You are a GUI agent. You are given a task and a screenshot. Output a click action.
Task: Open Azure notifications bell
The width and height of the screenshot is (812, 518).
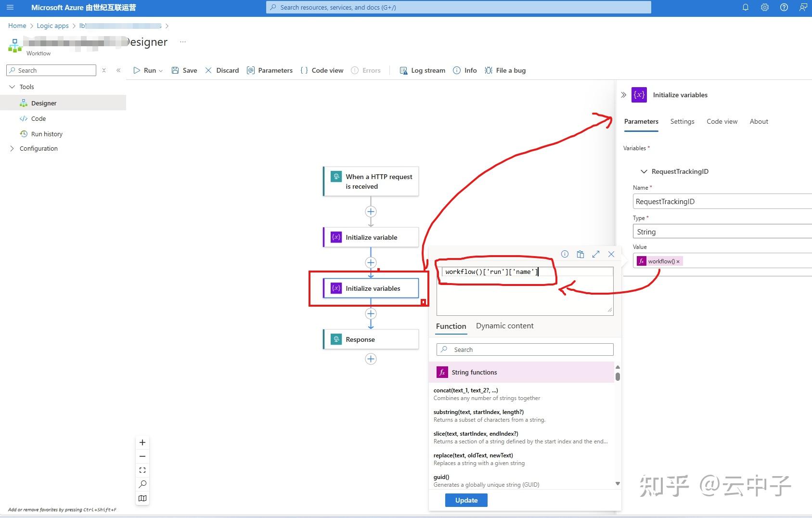[x=746, y=7]
